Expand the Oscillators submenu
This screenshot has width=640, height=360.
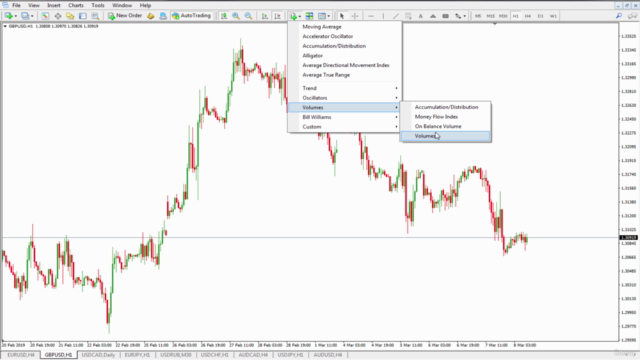point(344,98)
